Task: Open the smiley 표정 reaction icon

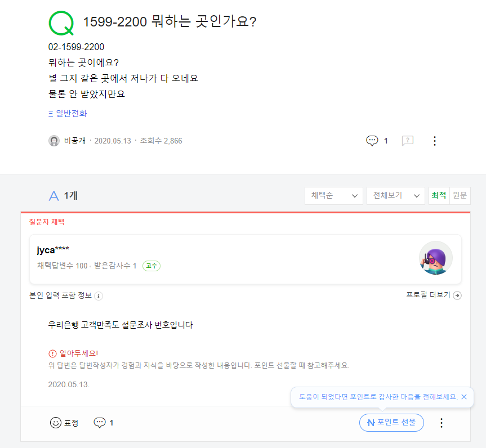Action: tap(57, 423)
